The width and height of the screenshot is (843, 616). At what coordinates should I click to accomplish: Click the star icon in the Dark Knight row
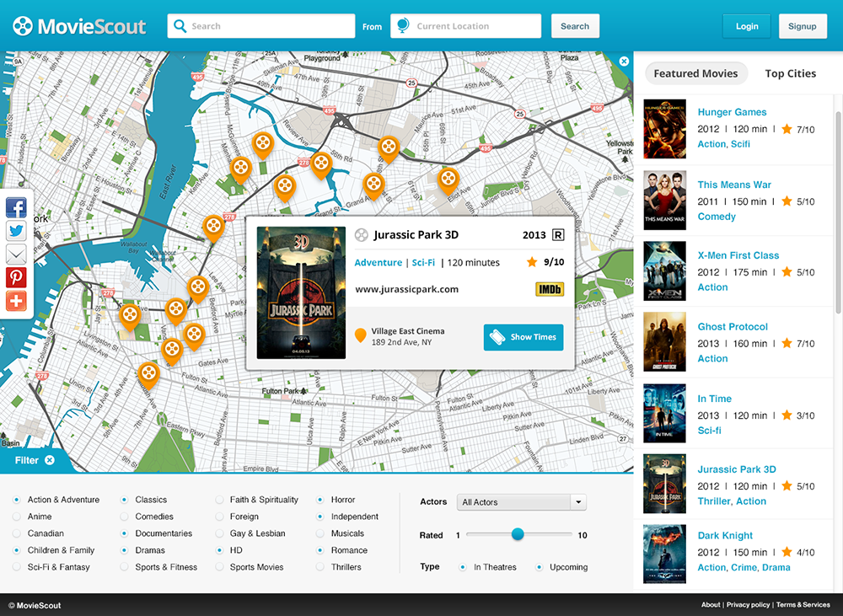[787, 551]
